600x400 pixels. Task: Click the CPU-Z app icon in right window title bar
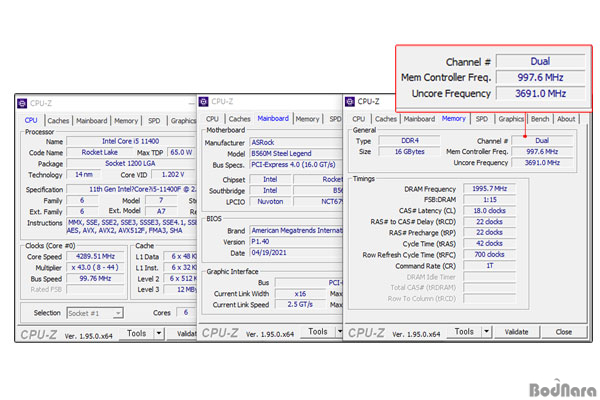[350, 102]
